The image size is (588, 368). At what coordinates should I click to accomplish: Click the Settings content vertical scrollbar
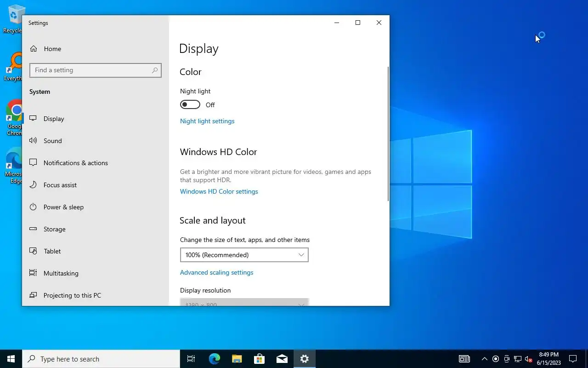[388, 133]
